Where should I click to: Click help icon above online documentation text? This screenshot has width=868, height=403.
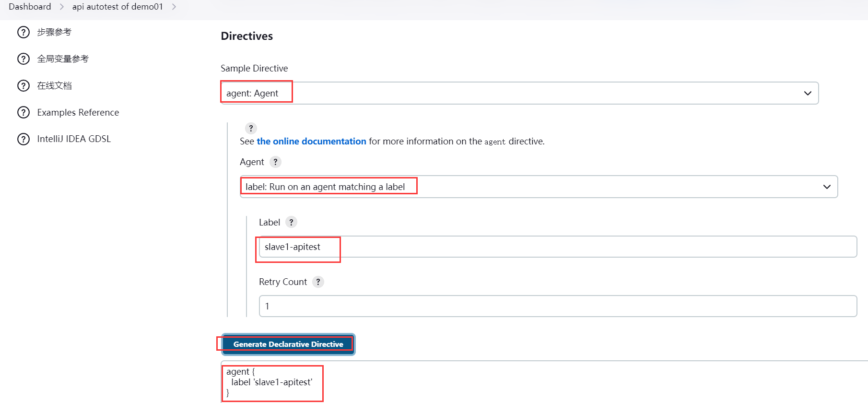(251, 128)
